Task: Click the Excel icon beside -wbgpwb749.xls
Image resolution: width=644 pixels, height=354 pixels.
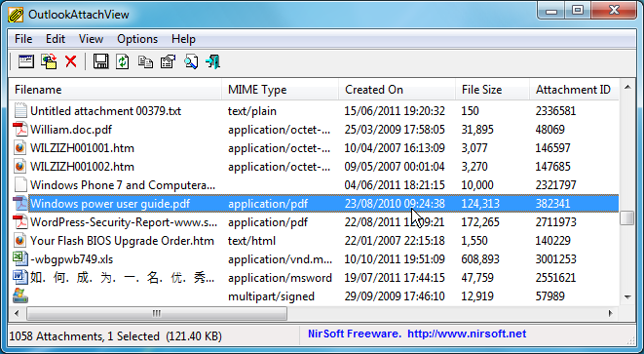Action: tap(20, 258)
